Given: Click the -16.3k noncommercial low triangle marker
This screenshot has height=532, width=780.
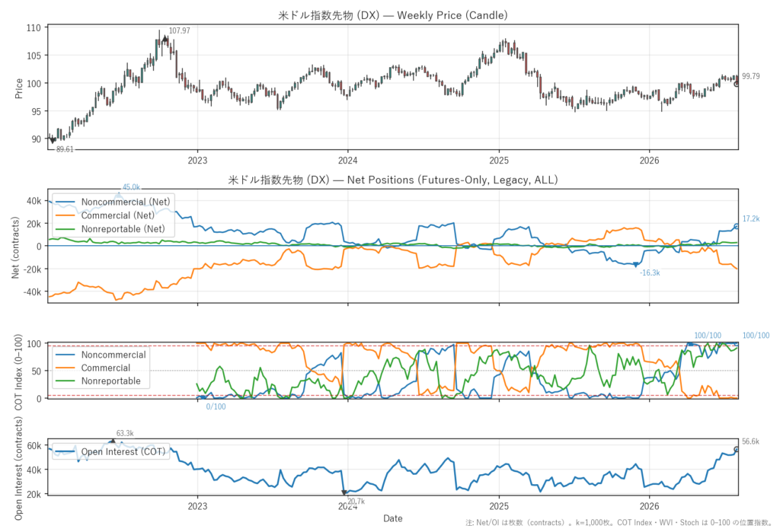Looking at the screenshot, I should click(635, 265).
